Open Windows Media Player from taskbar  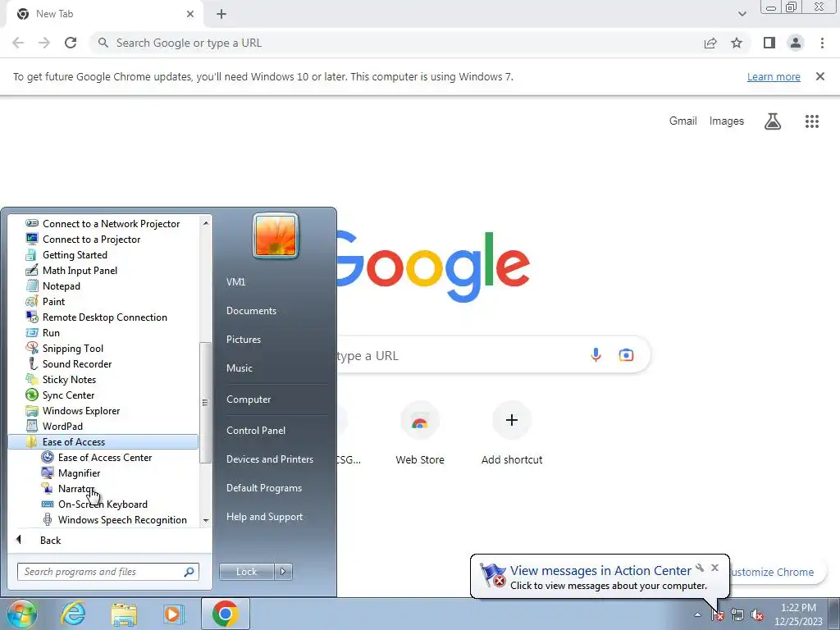[x=173, y=614]
